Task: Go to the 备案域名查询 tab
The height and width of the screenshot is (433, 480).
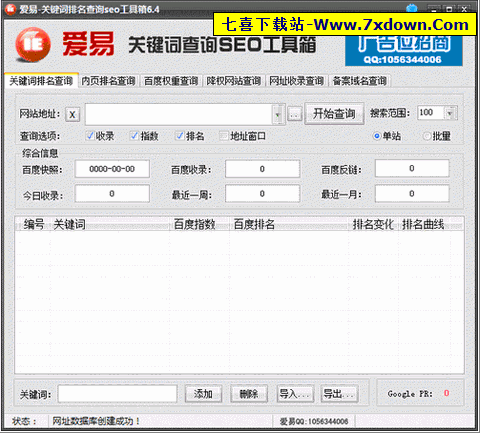Action: 359,81
